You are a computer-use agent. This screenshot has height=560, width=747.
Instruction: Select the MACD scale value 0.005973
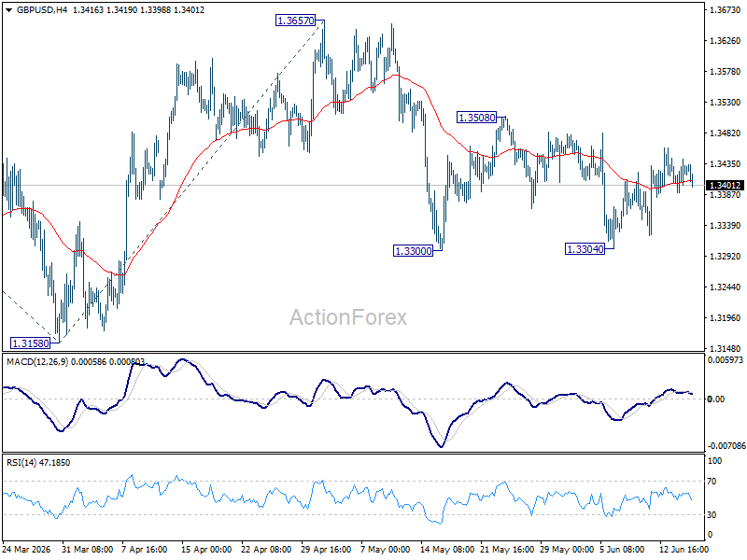pos(726,360)
